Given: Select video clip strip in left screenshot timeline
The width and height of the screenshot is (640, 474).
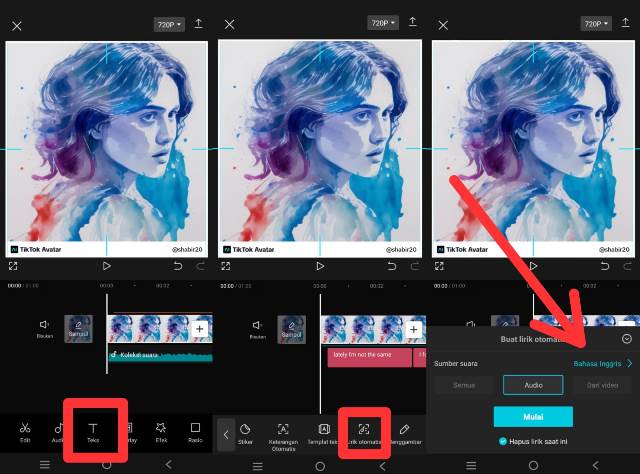Looking at the screenshot, I should pos(160,329).
